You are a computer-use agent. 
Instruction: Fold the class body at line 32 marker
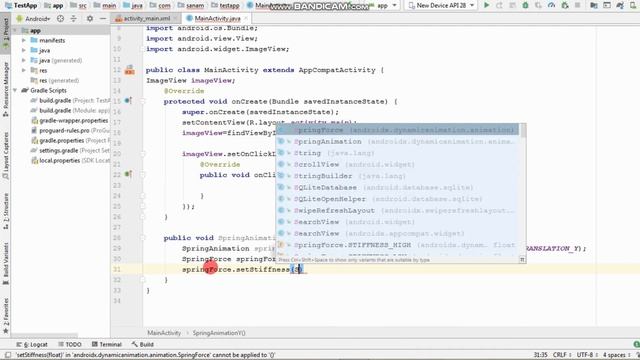[143, 280]
